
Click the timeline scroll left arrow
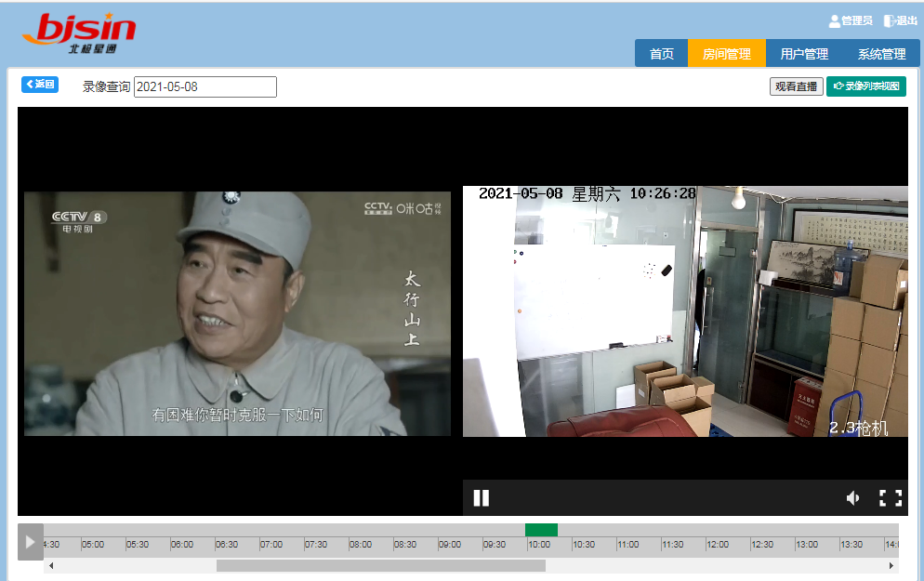[51, 566]
